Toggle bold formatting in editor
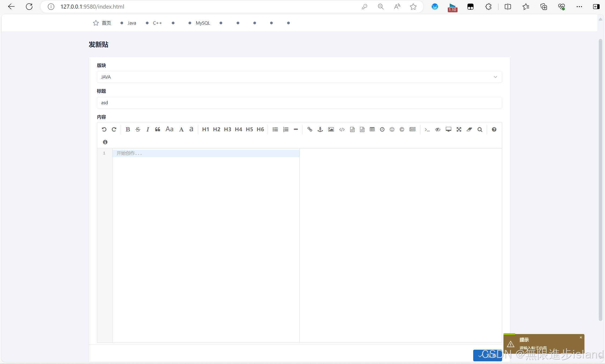605x364 pixels. (128, 129)
